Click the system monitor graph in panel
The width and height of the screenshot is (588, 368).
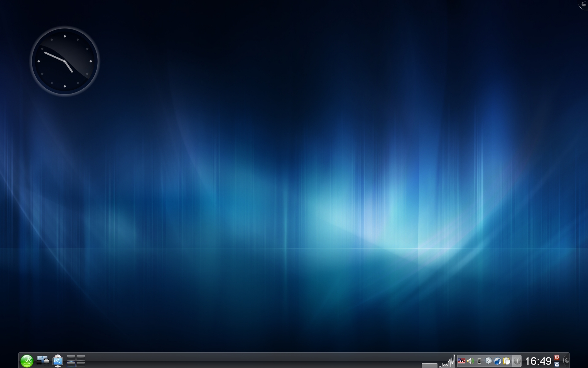pyautogui.click(x=447, y=361)
